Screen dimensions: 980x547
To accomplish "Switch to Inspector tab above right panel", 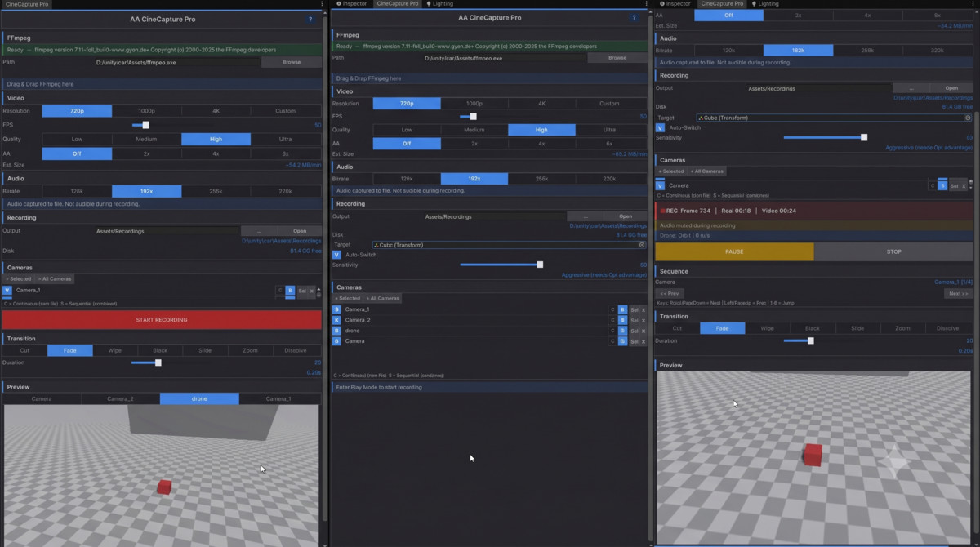I will pos(675,3).
